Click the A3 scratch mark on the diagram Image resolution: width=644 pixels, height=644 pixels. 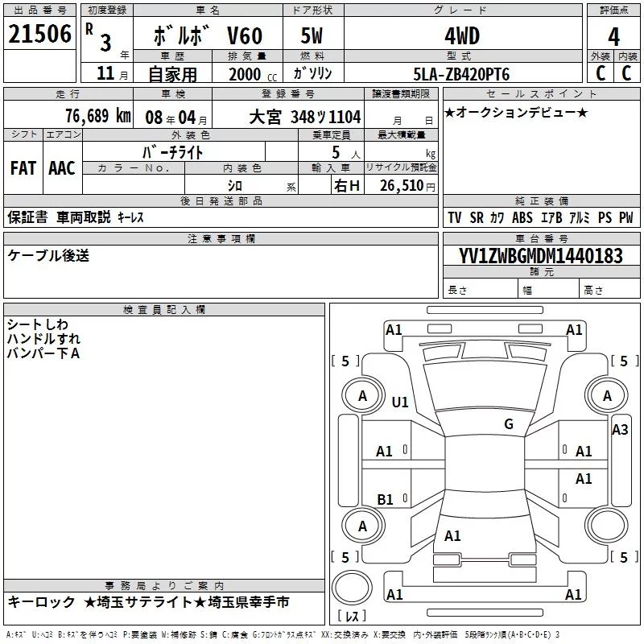(620, 430)
